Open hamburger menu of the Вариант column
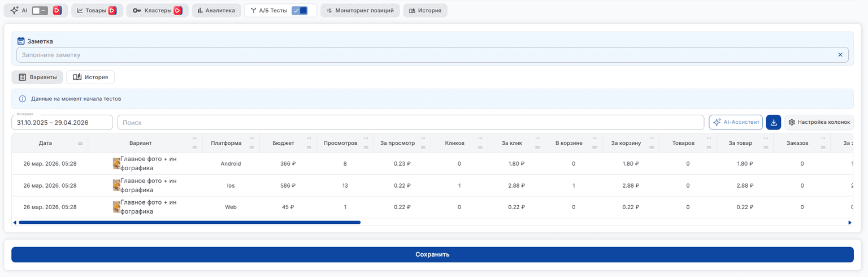This screenshot has height=277, width=868. click(x=195, y=148)
